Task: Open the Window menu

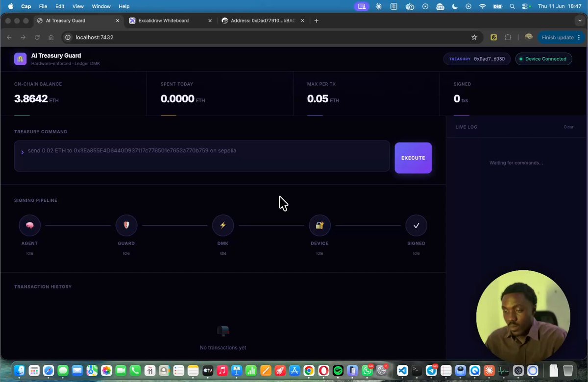Action: coord(101,6)
